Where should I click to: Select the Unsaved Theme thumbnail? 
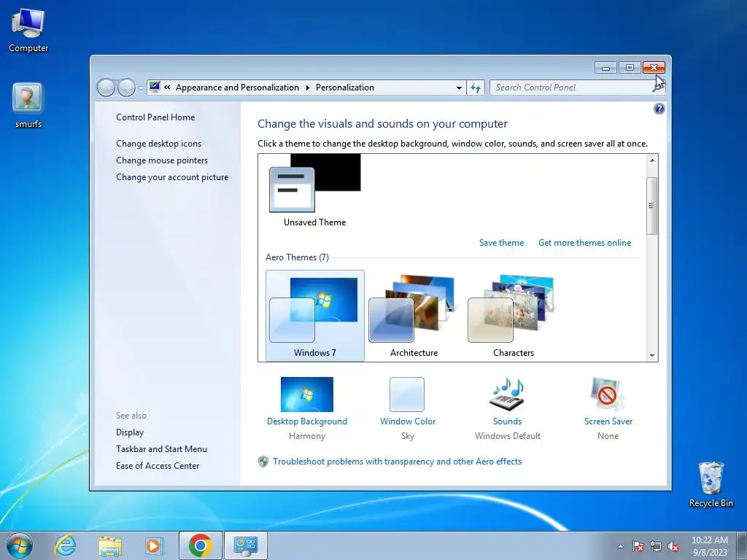click(x=315, y=192)
